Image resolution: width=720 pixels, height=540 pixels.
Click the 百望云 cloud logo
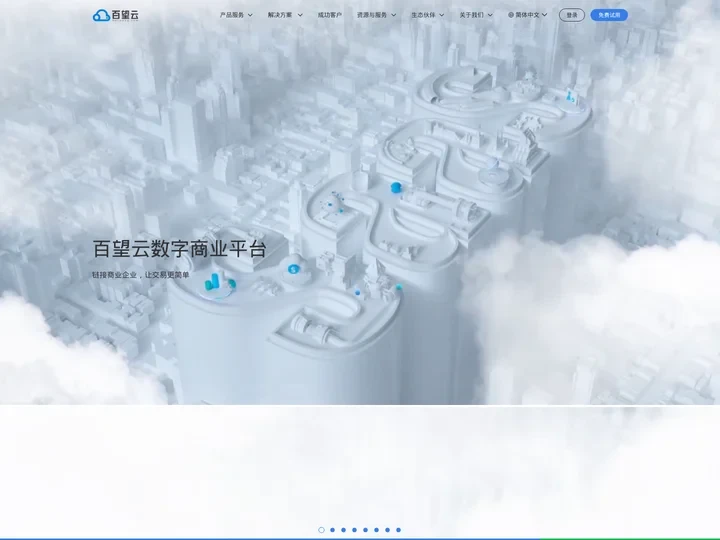pos(115,15)
